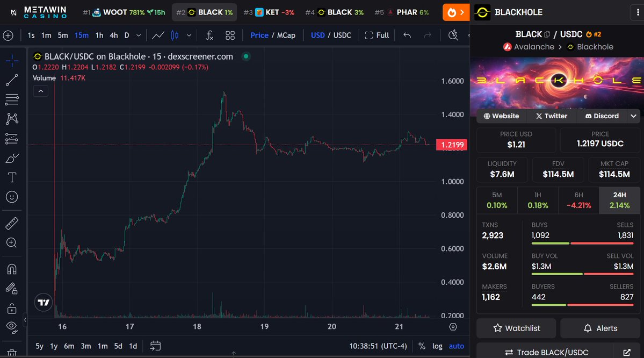Image resolution: width=644 pixels, height=358 pixels.
Task: Open the Twitter link
Action: [551, 116]
